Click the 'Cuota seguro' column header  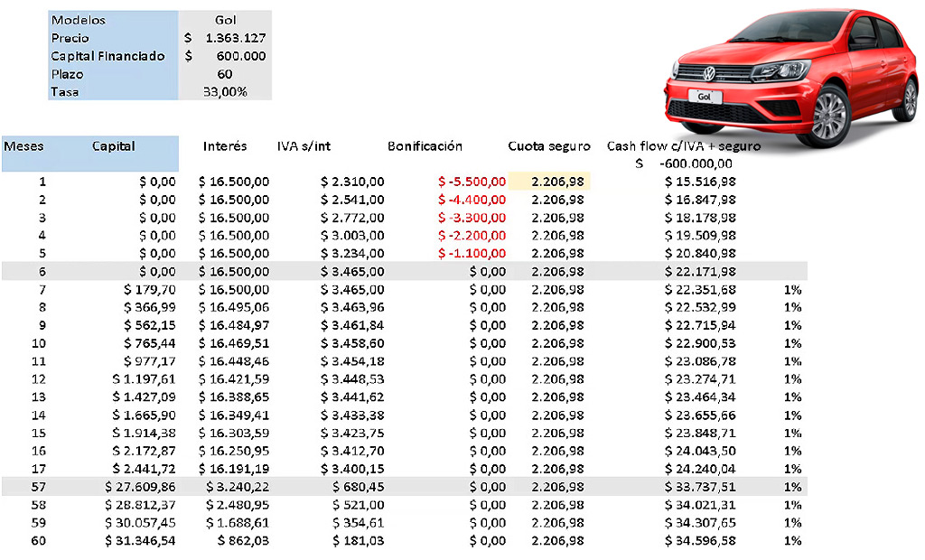click(x=549, y=146)
